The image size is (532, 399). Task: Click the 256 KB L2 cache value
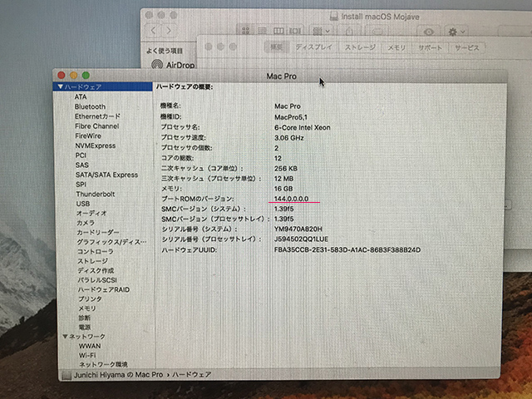[x=286, y=168]
